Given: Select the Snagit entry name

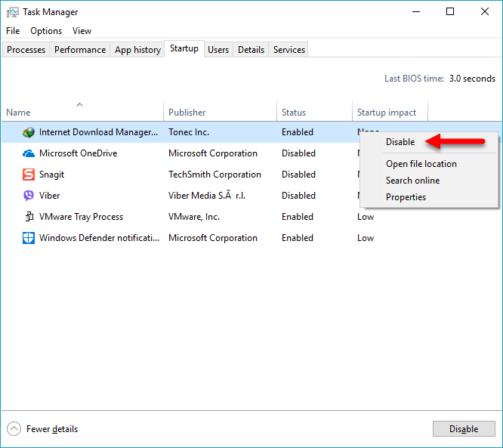Looking at the screenshot, I should (51, 175).
